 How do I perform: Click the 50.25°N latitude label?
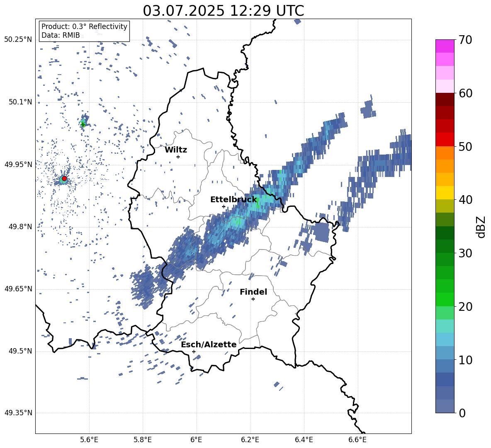[18, 40]
